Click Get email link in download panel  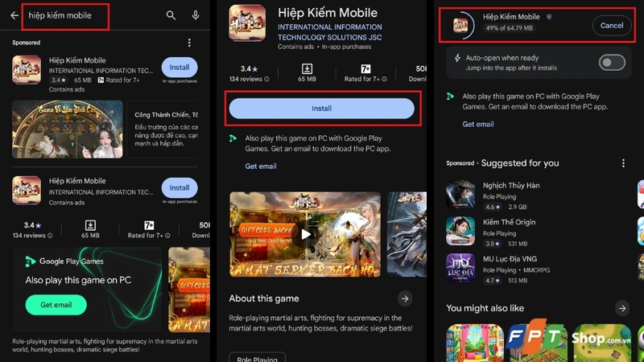coord(478,124)
